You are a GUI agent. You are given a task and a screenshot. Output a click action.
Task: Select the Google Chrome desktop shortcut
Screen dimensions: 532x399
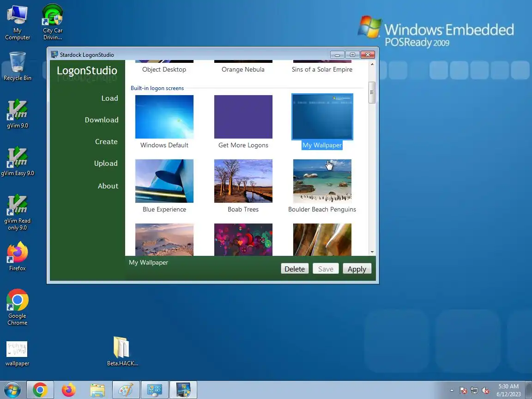[17, 308]
